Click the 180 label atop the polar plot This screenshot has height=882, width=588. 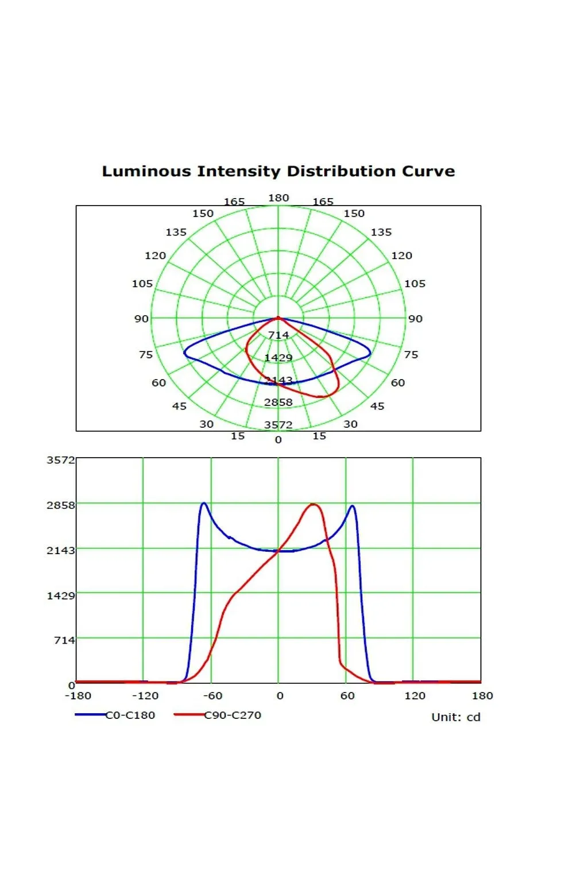click(278, 198)
